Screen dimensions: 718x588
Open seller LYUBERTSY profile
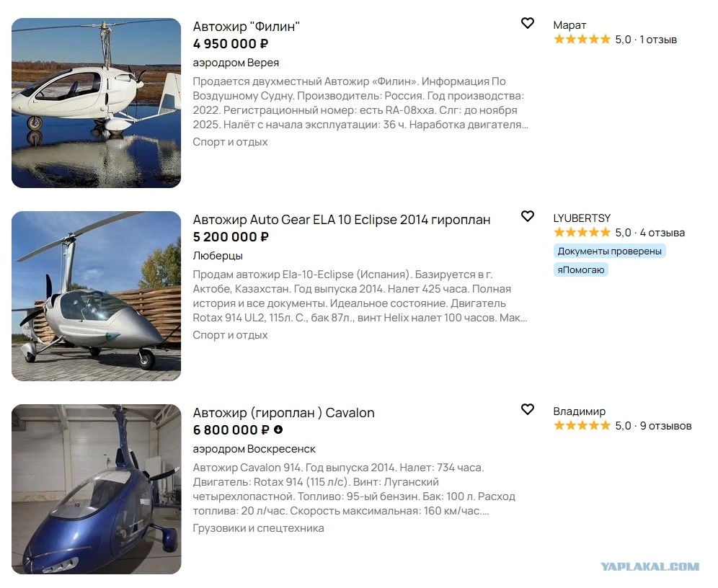tap(582, 218)
